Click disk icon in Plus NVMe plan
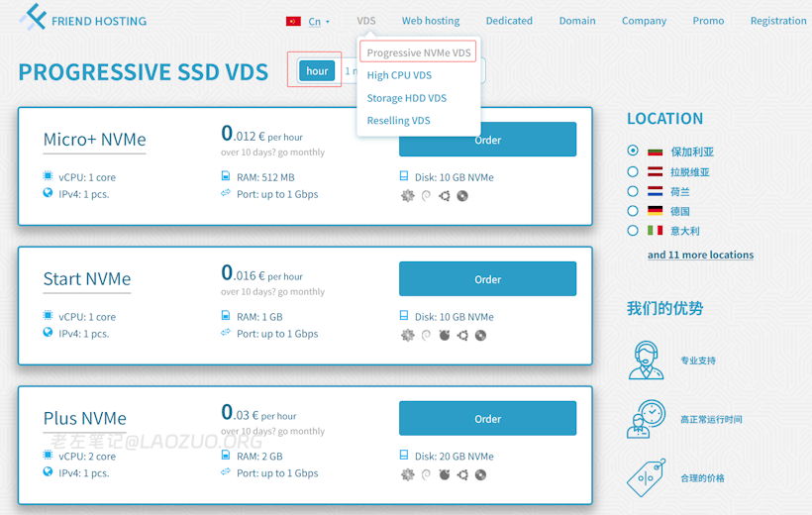Screen dimensions: 812x515 404,455
